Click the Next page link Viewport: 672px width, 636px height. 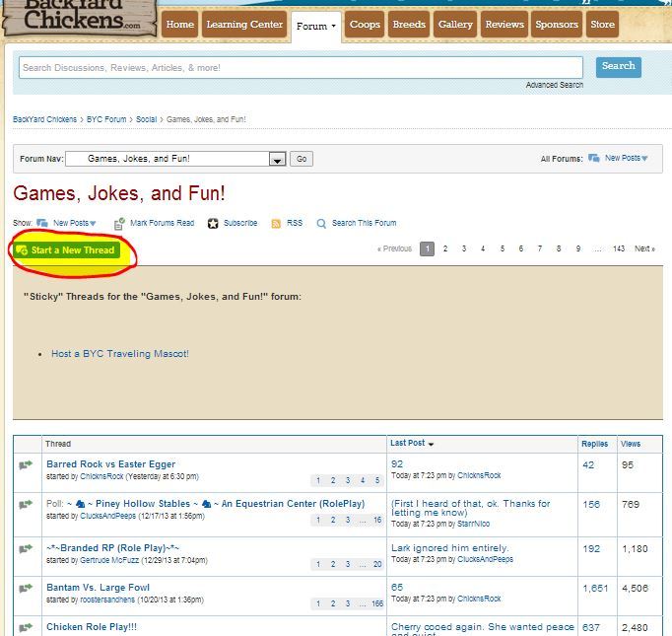pos(644,248)
